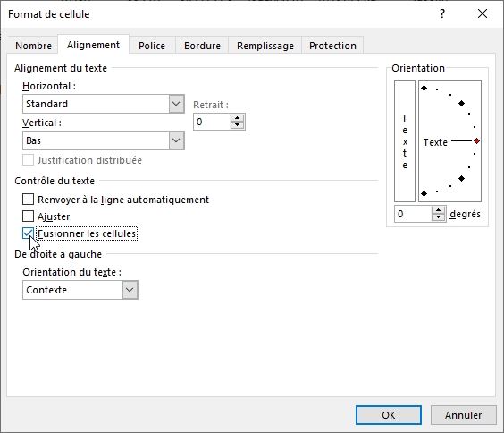Uncheck Fusionner les cellules checkbox
Screen dimensions: 504x433
[28, 233]
